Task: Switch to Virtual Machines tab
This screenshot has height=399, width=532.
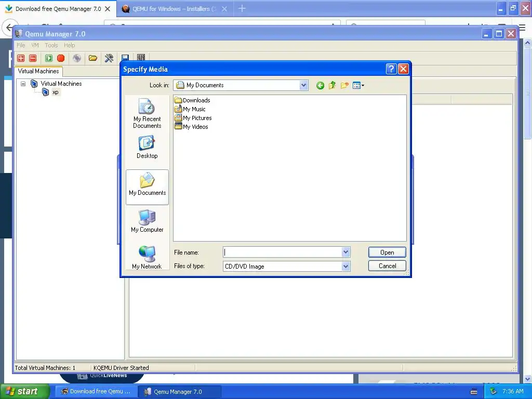Action: [x=38, y=71]
